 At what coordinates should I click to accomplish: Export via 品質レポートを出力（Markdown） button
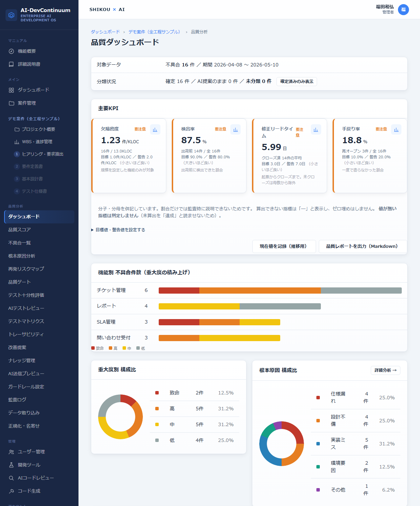click(x=363, y=246)
